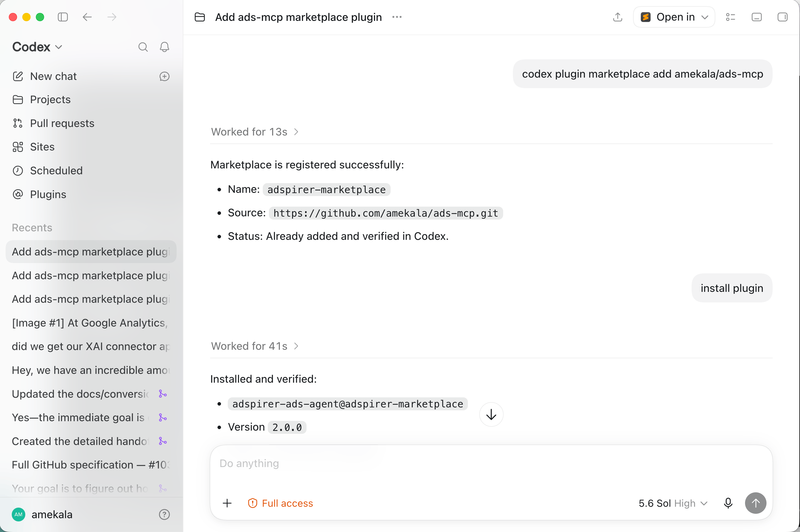Expand the Worked for 13s details
Image resolution: width=800 pixels, height=532 pixels.
255,132
